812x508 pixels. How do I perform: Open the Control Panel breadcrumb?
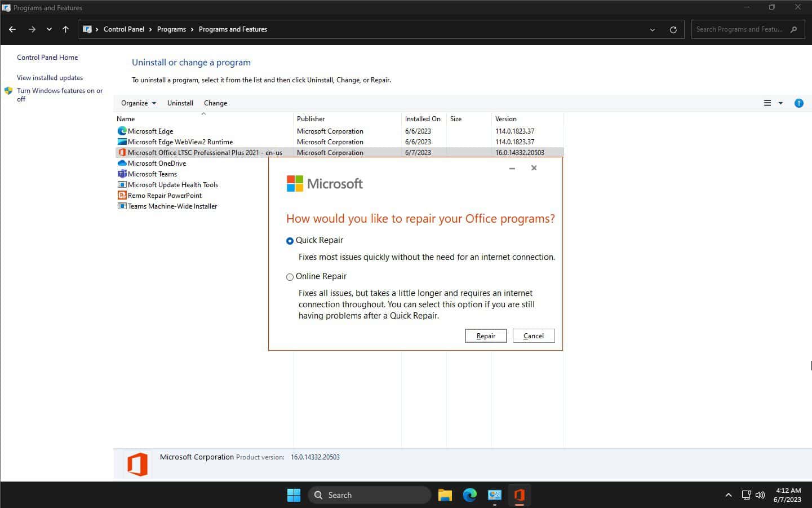pyautogui.click(x=124, y=29)
